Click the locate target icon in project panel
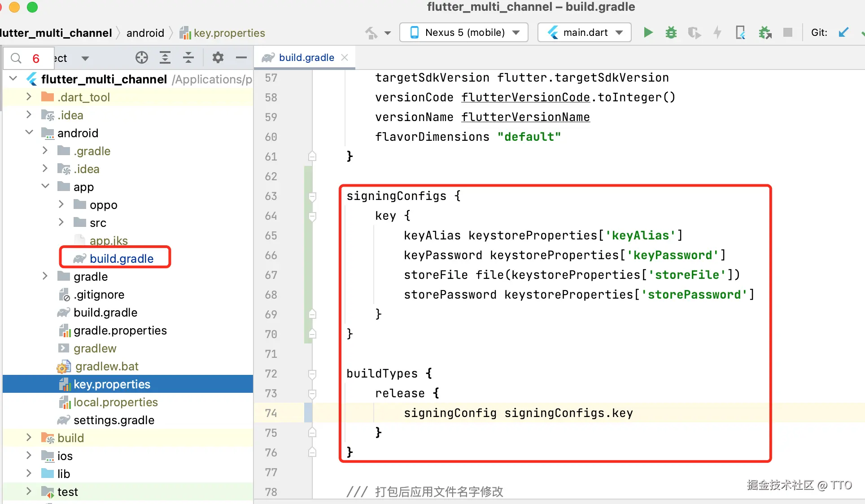This screenshot has width=865, height=504. pyautogui.click(x=141, y=57)
